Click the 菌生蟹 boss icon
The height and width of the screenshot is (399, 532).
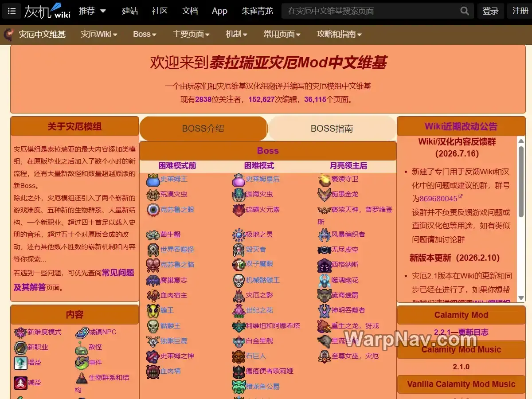153,234
